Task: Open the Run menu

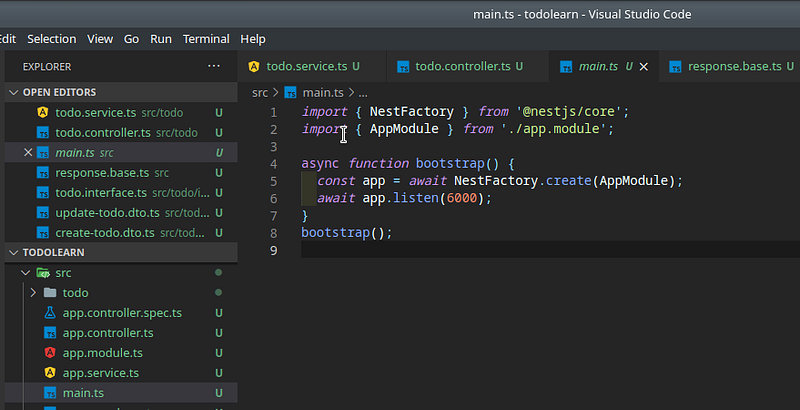Action: click(x=161, y=39)
